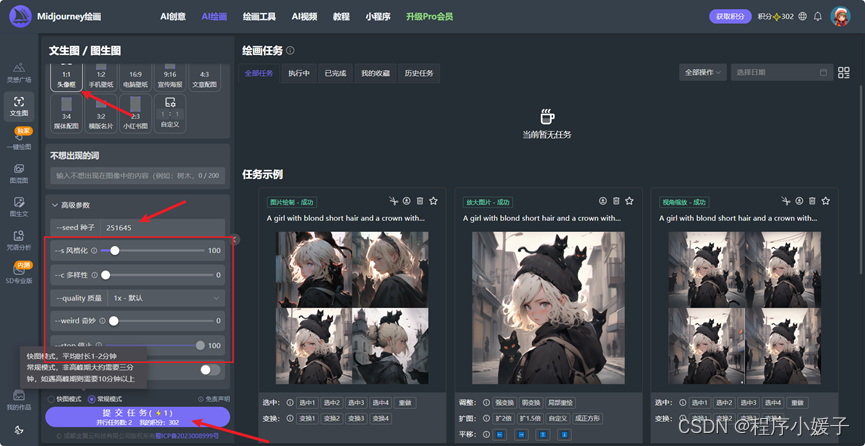
Task: Open the 灵感广场 sidebar icon
Action: tap(19, 72)
